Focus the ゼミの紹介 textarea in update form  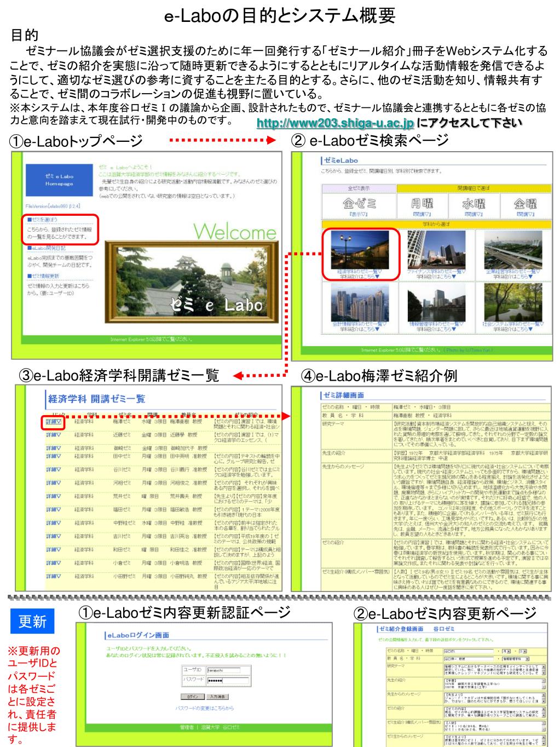coord(494,712)
